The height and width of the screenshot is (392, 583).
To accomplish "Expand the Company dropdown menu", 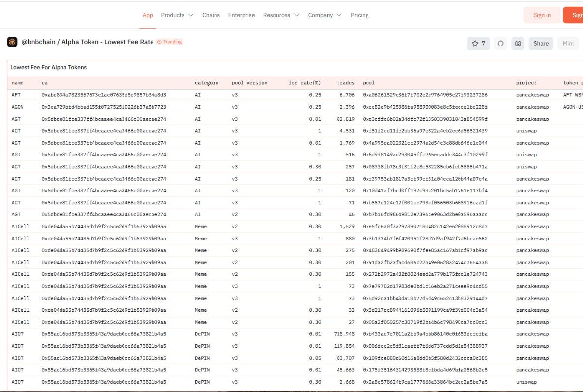I will pos(325,15).
